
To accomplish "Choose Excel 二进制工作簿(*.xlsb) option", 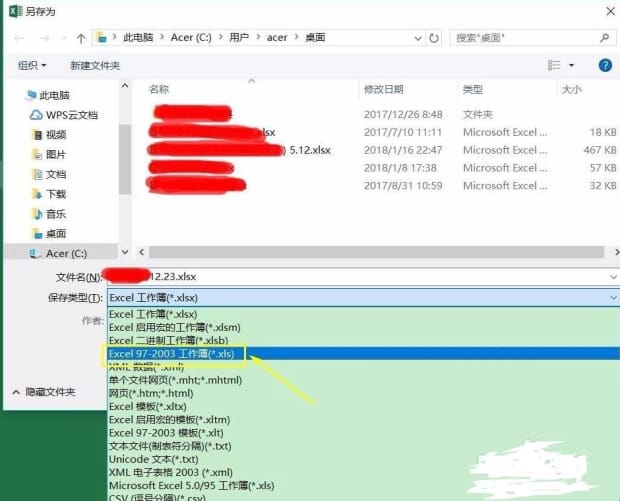I will point(363,340).
